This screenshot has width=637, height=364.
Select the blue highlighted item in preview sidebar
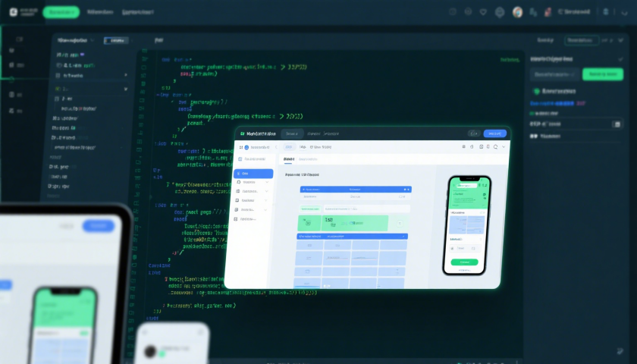(x=254, y=173)
